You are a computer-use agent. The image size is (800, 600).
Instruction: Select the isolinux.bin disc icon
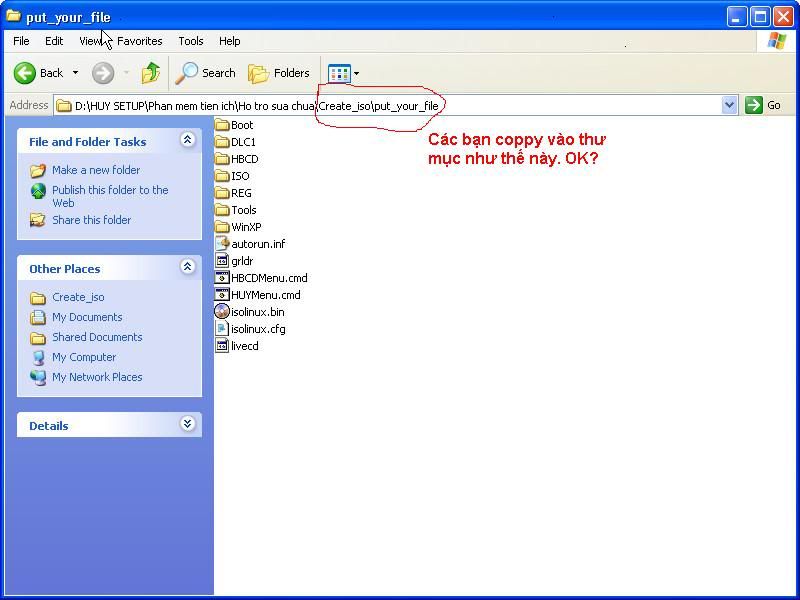pos(222,311)
